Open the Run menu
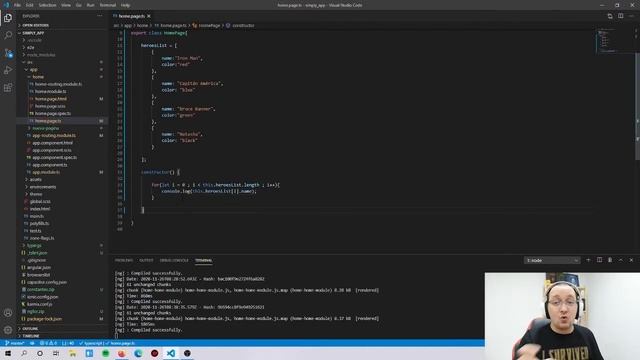Viewport: 640px width, 360px height. 91,5
